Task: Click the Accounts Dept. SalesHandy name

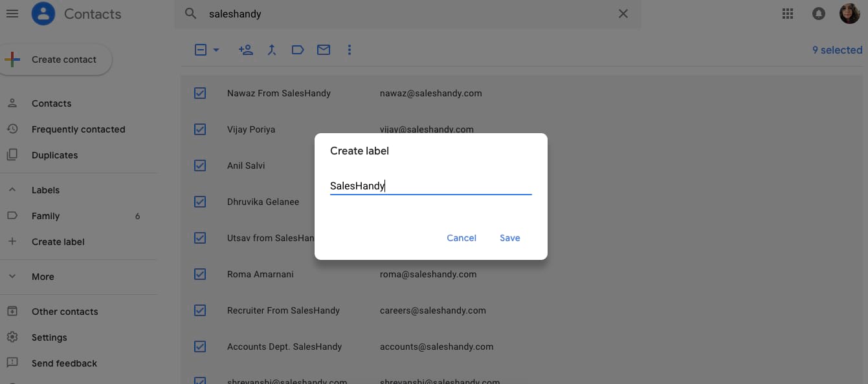Action: pos(284,347)
